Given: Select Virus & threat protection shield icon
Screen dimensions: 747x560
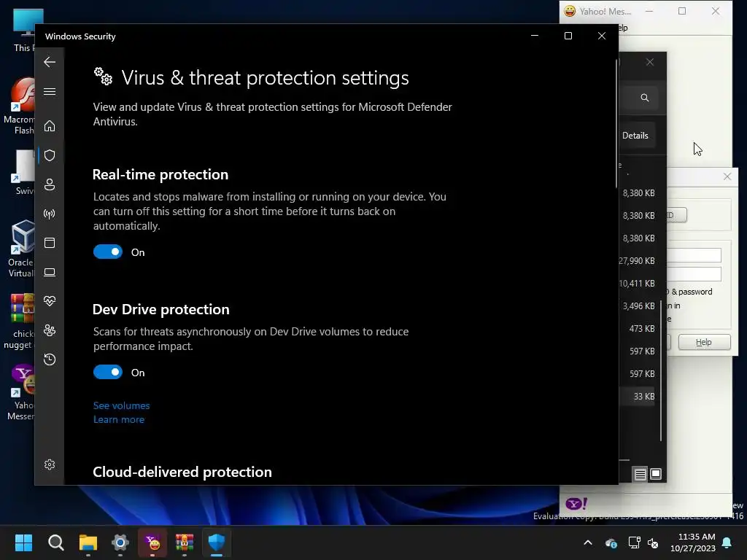Looking at the screenshot, I should (x=50, y=155).
